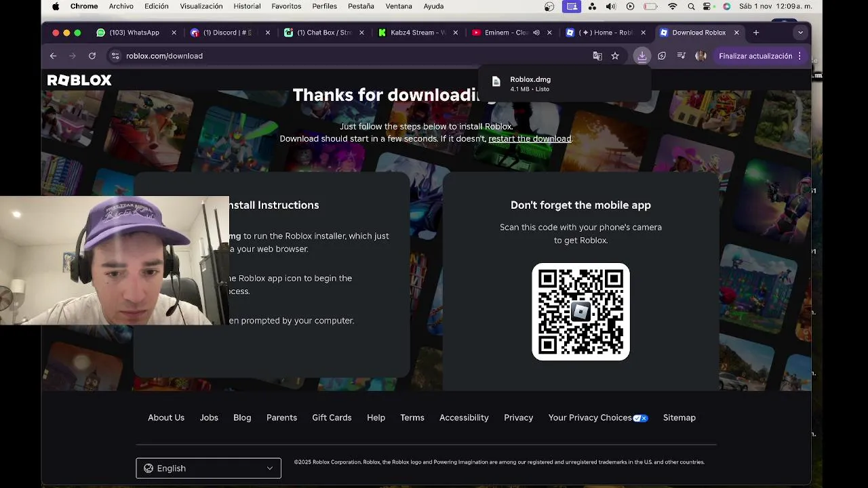Viewport: 868px width, 488px height.
Task: Open Privacy footer link
Action: pyautogui.click(x=519, y=418)
